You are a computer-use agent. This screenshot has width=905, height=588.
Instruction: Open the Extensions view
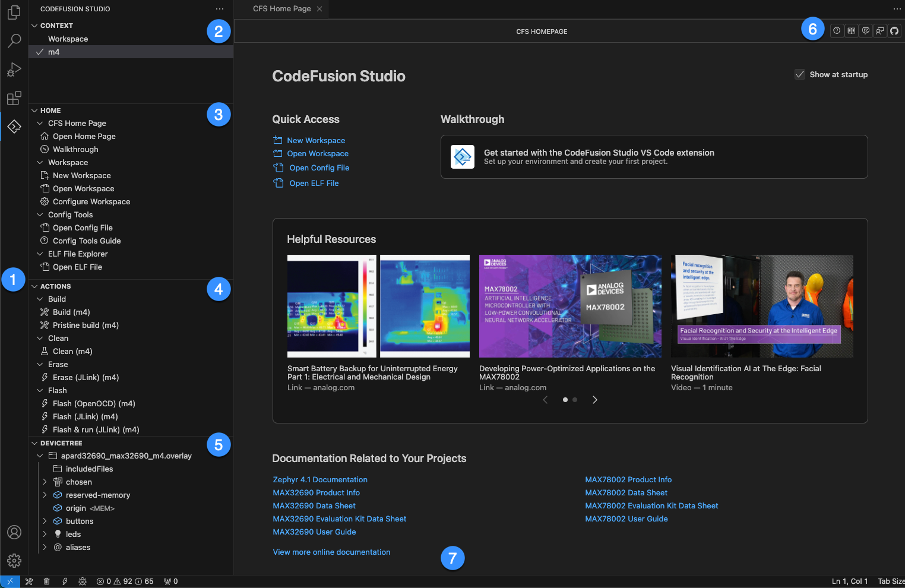[14, 98]
